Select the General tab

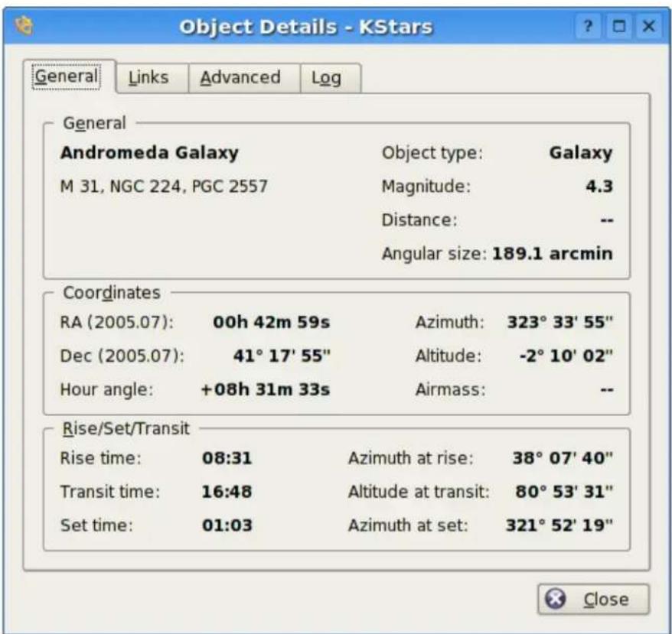tap(66, 76)
